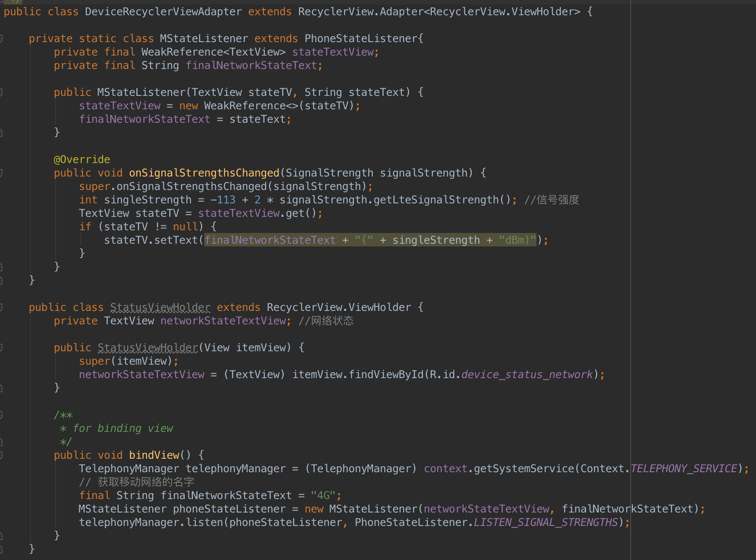Image resolution: width=756 pixels, height=560 pixels.
Task: Click the end-fold marker closing MStateListener class
Action: click(1, 280)
